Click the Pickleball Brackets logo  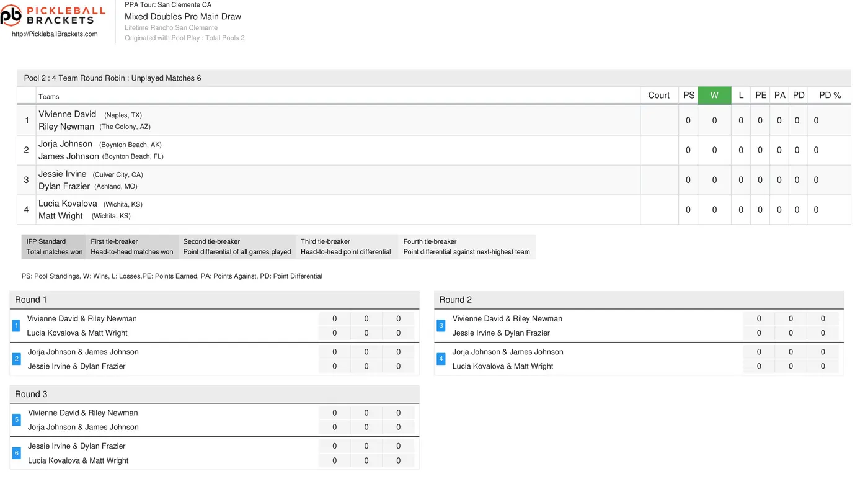47,15
